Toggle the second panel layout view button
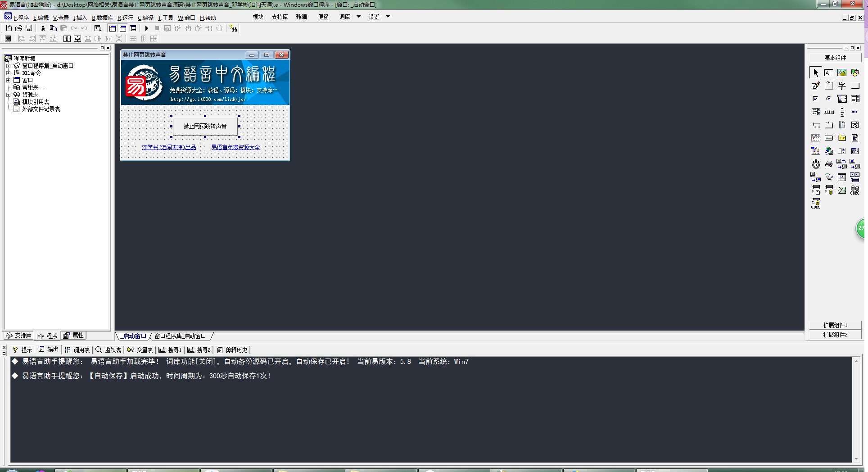 123,28
